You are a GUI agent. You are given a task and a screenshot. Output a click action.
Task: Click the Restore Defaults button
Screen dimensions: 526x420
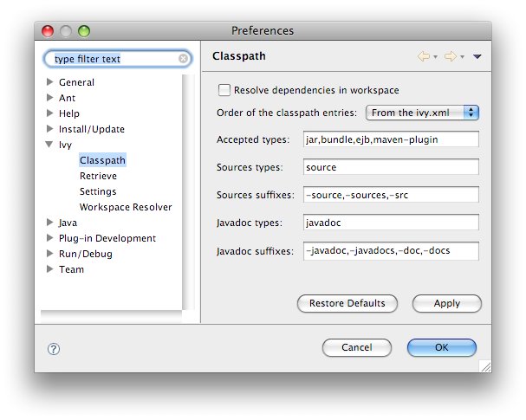347,304
